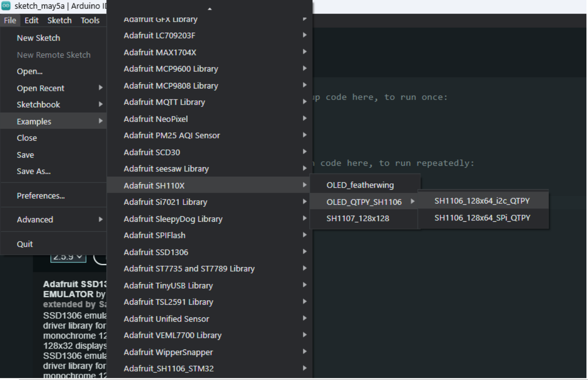This screenshot has width=588, height=380.
Task: Open the SH1106_128x64_i2c_QTPY example
Action: tap(482, 201)
